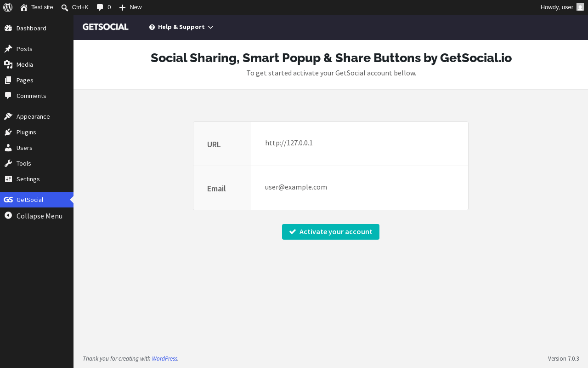Click the Tools wrench icon
Viewport: 588px width, 368px height.
[8, 163]
